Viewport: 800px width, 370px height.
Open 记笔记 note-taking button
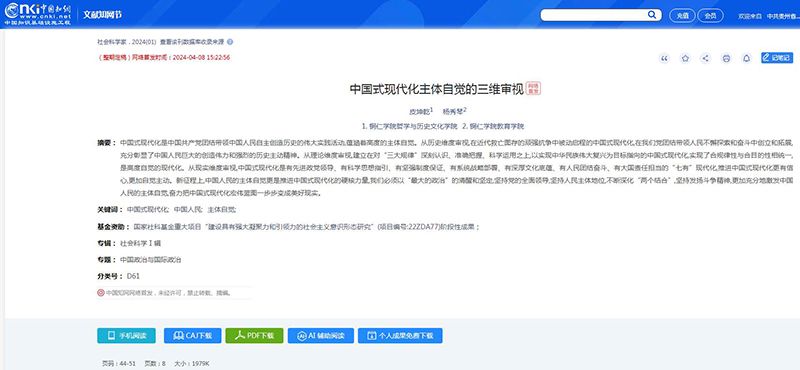point(777,58)
